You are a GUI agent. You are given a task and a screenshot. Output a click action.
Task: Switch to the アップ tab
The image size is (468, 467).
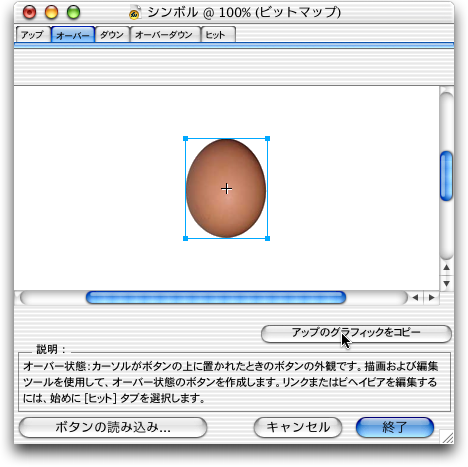[x=33, y=35]
